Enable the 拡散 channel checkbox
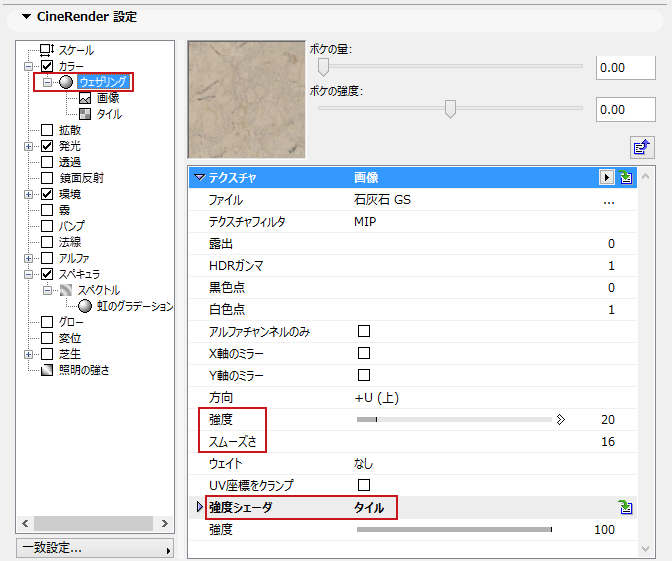The height and width of the screenshot is (561, 672). click(47, 130)
